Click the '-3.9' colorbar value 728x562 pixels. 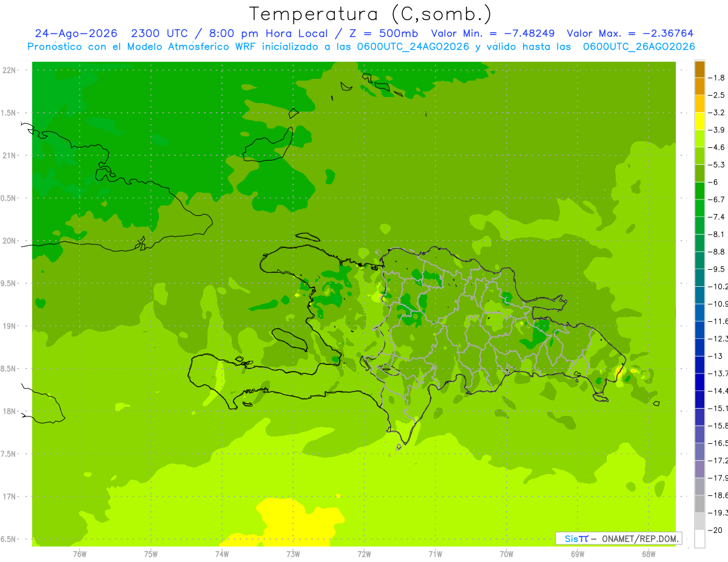(x=716, y=130)
